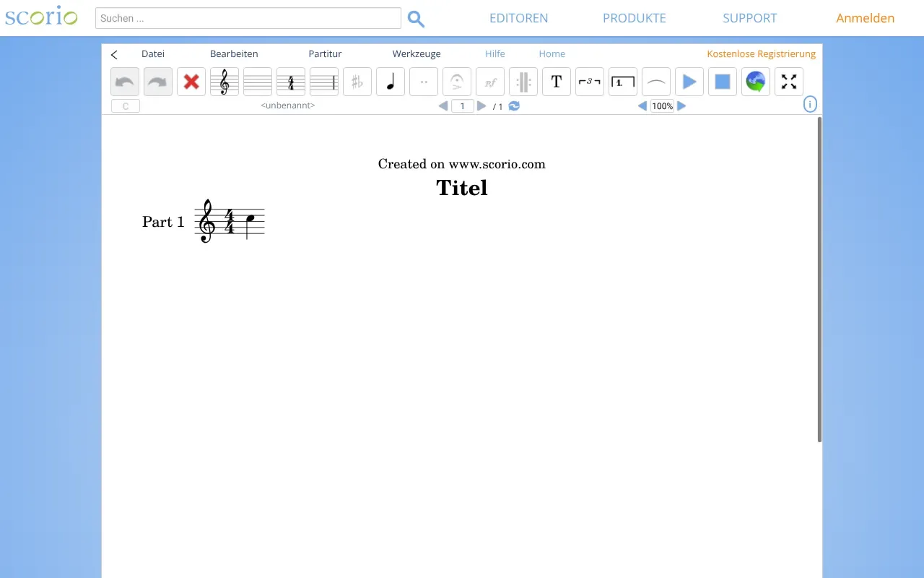Decrease zoom level with left arrow
The height and width of the screenshot is (578, 924).
642,106
